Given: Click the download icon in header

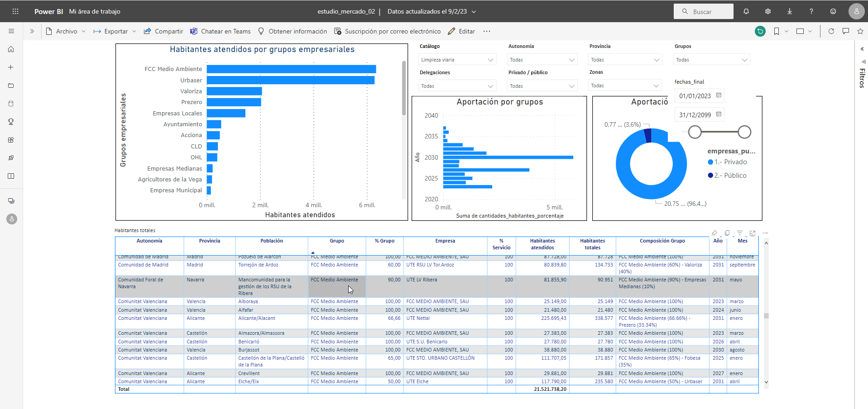Looking at the screenshot, I should coord(790,11).
